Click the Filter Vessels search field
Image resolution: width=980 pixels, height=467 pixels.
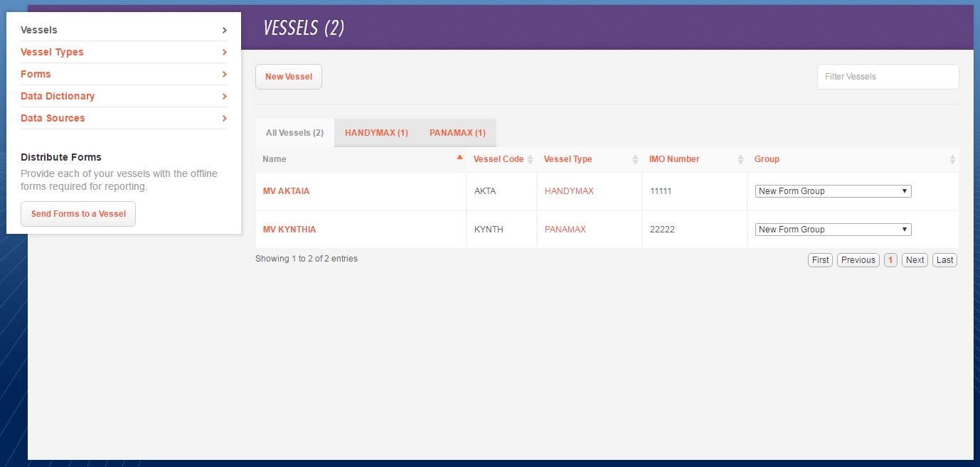[x=888, y=76]
